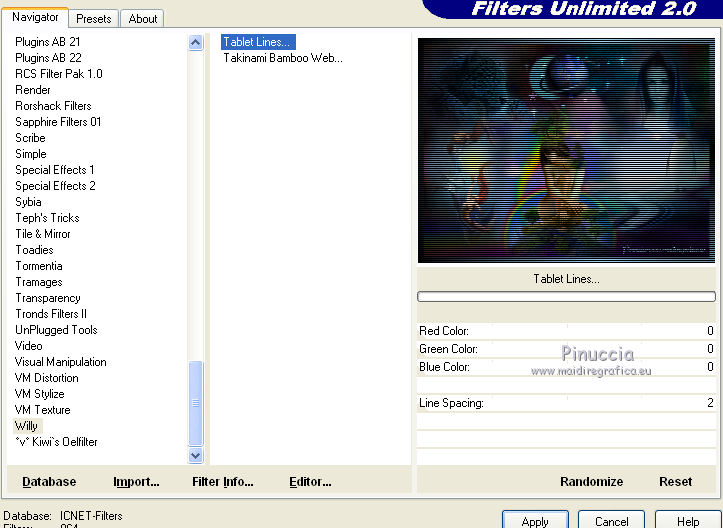Open Rorshack Filters category
This screenshot has height=528, width=723.
pyautogui.click(x=53, y=106)
